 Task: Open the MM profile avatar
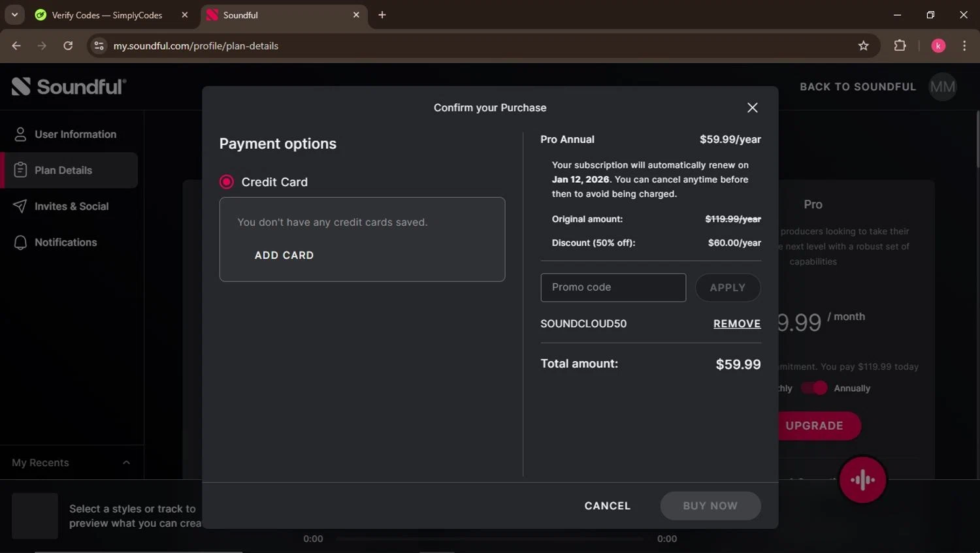click(x=943, y=87)
